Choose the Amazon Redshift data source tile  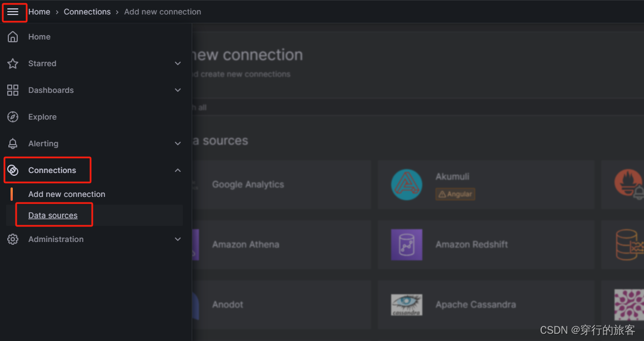(486, 245)
